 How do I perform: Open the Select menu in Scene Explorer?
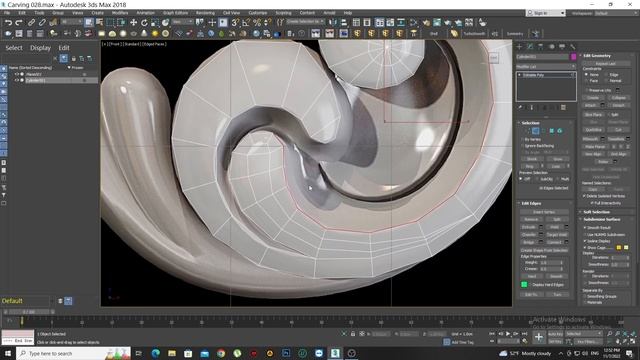14,48
